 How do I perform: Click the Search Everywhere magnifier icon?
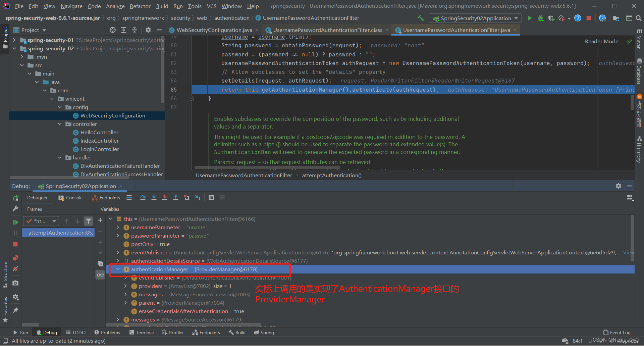pos(639,18)
